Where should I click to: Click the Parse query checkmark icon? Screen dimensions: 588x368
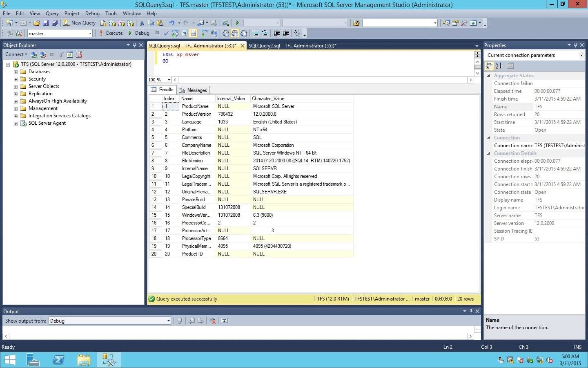coord(166,33)
